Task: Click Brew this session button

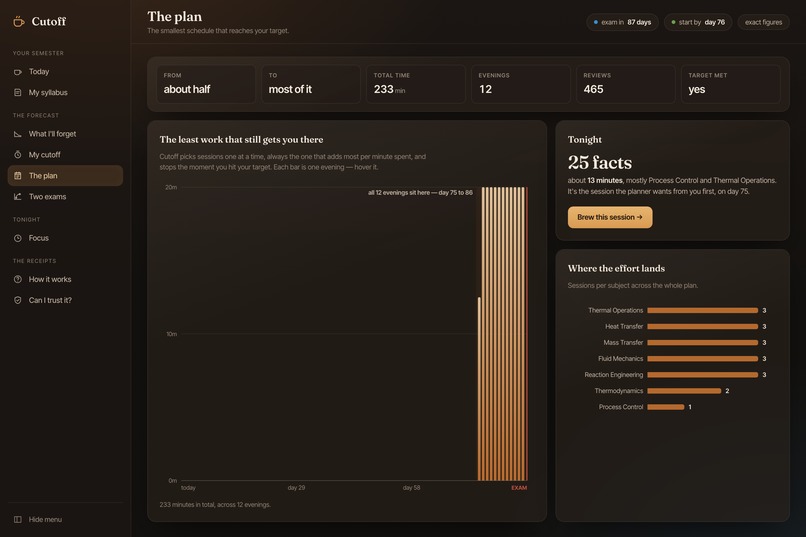Action: coord(610,217)
